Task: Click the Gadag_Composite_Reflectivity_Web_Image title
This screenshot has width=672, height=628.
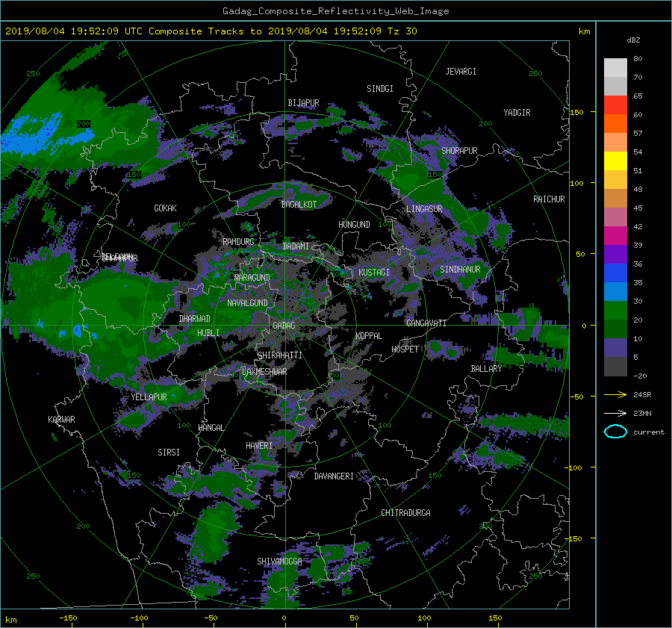Action: click(335, 11)
